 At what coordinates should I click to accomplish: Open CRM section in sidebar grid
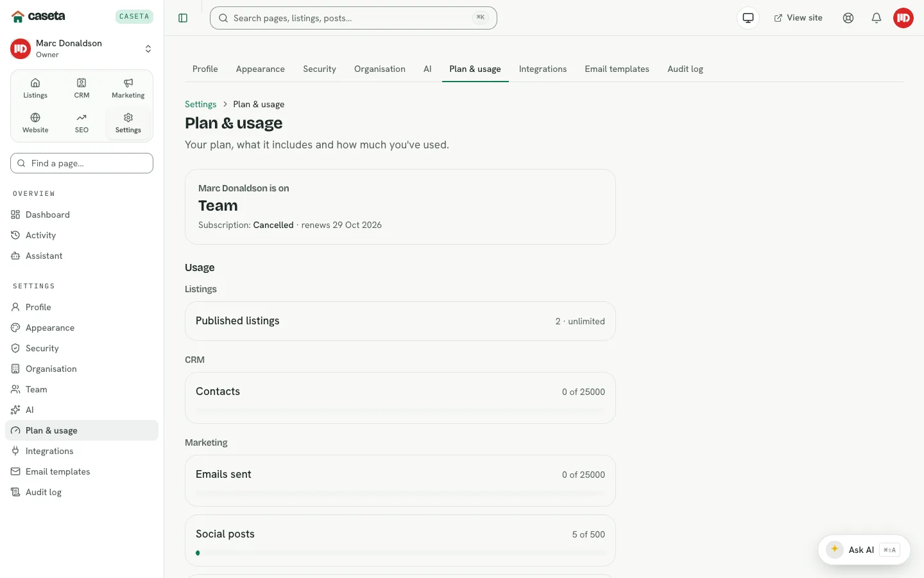81,89
